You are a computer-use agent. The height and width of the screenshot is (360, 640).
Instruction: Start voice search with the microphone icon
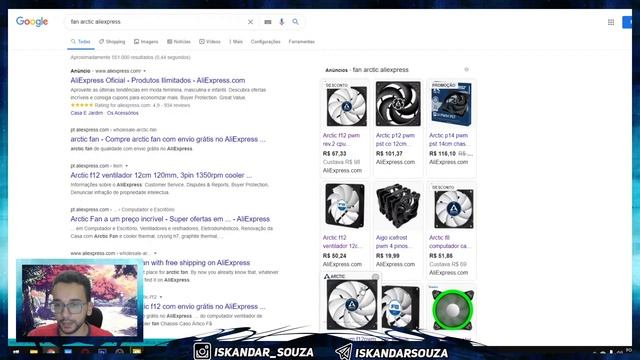[282, 22]
